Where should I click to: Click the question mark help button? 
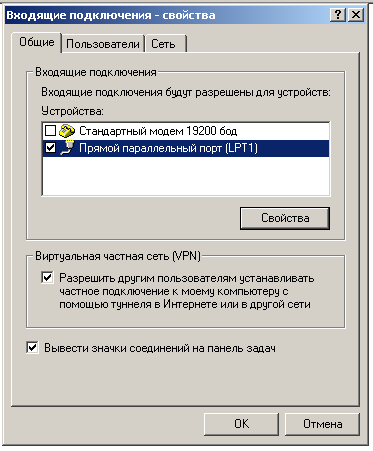pos(338,15)
